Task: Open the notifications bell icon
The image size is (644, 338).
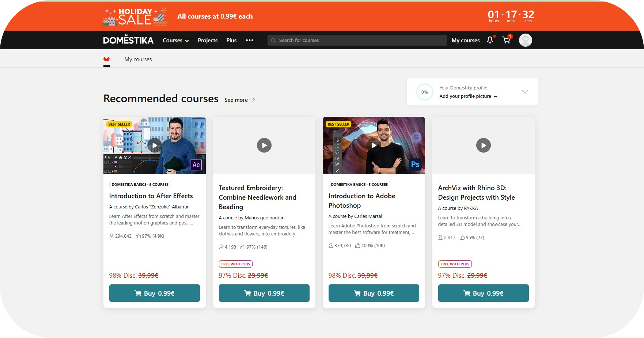Action: [490, 40]
